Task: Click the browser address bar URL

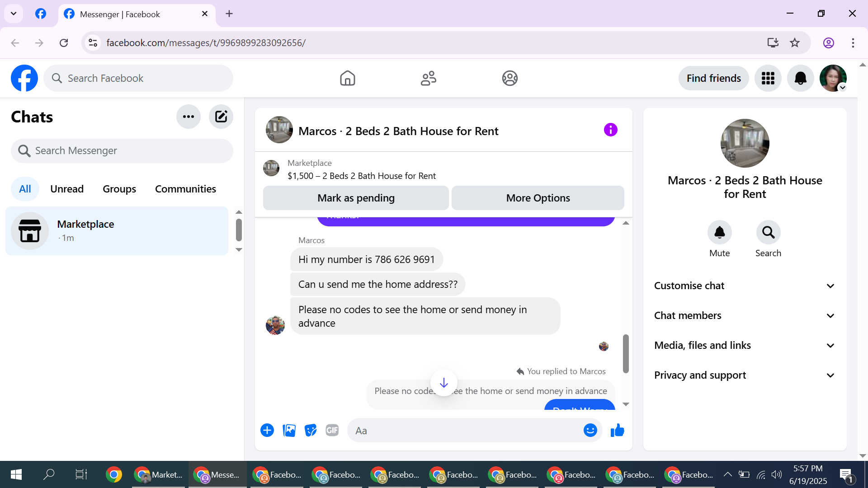Action: 206,42
